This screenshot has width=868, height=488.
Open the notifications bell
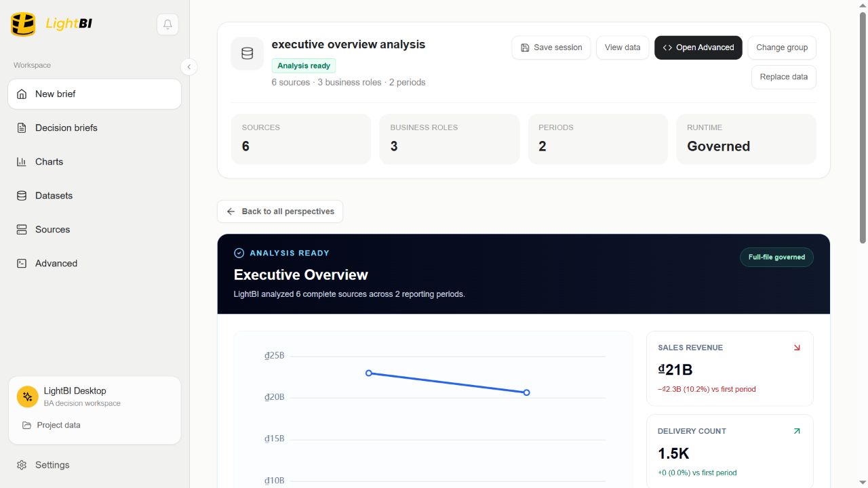[167, 24]
